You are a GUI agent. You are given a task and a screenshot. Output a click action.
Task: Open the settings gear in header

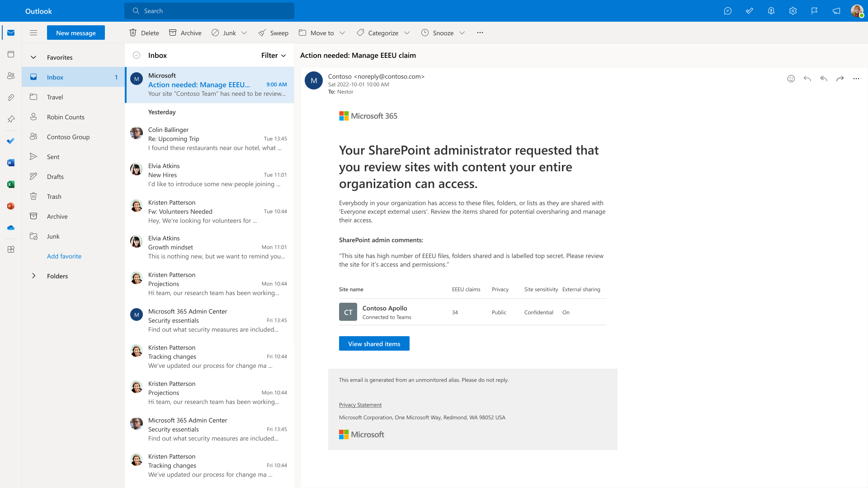(x=793, y=11)
